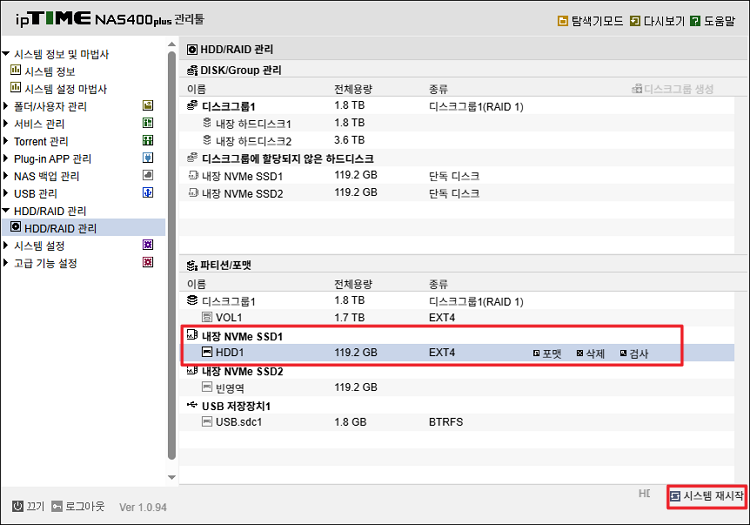Viewport: 750px width, 525px height.
Task: Click 검사 button for HDD1
Action: (634, 353)
